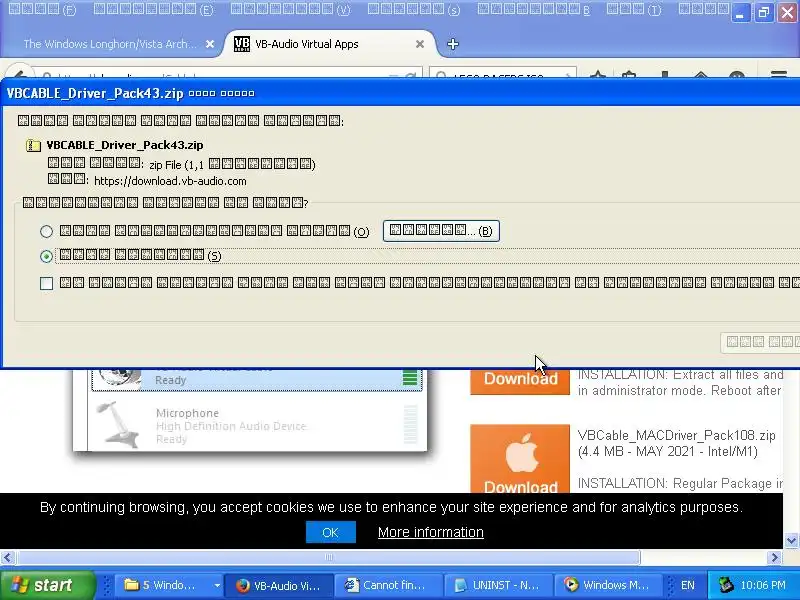Click the VB favicon on the active tab
The image size is (800, 600).
pos(242,44)
